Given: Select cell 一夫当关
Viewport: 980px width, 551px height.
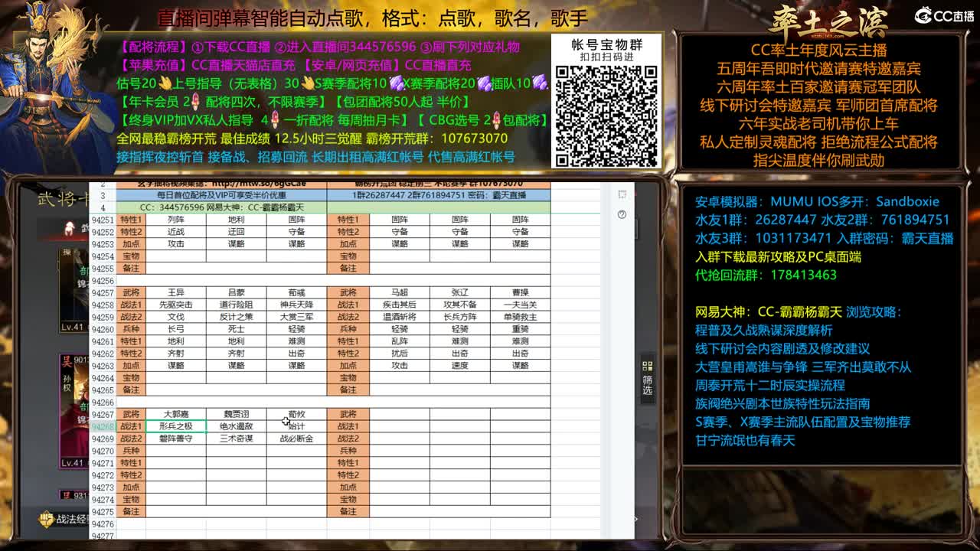Looking at the screenshot, I should 521,305.
